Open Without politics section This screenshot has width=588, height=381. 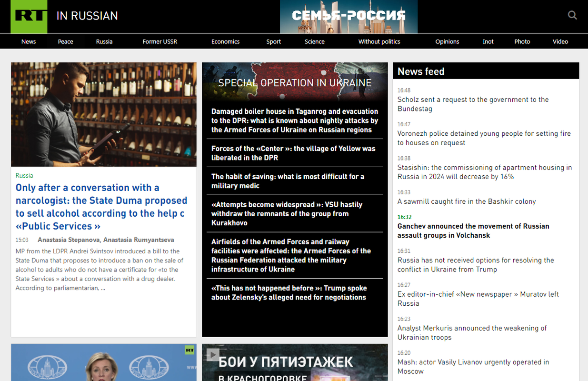tap(379, 41)
